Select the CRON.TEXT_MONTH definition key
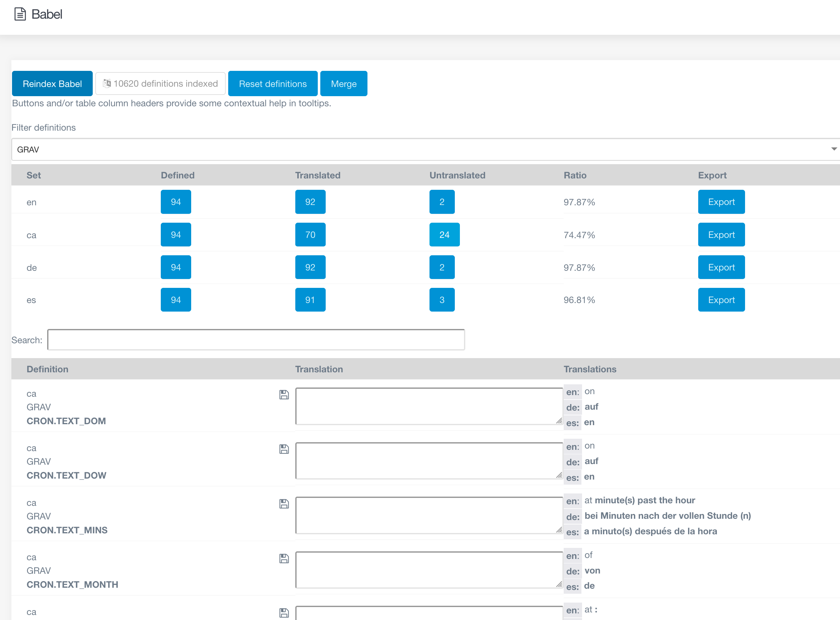 pos(72,585)
